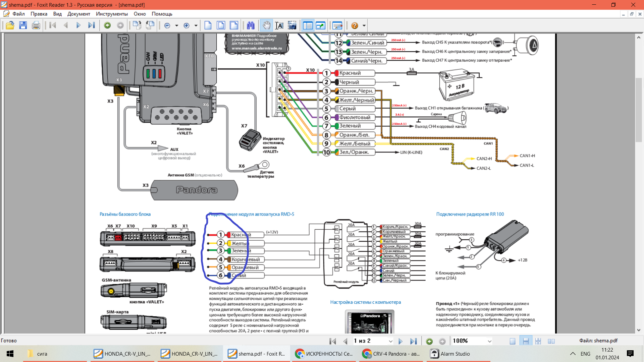The image size is (644, 362).
Task: Go to previous page in top toolbar
Action: (x=66, y=25)
